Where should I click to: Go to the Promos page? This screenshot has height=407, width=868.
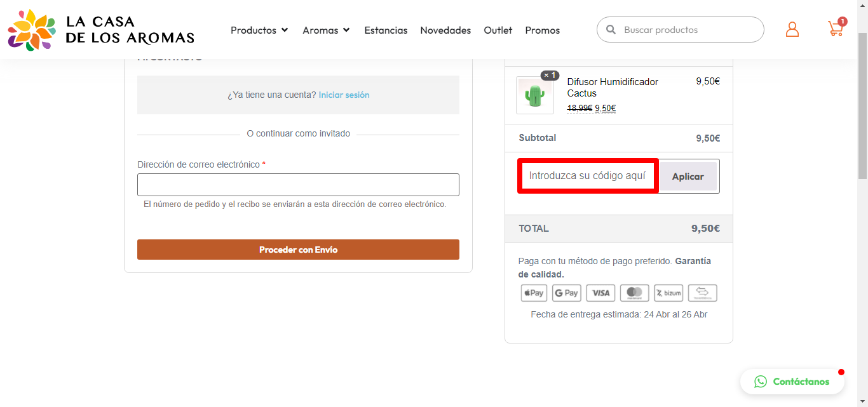(x=543, y=30)
